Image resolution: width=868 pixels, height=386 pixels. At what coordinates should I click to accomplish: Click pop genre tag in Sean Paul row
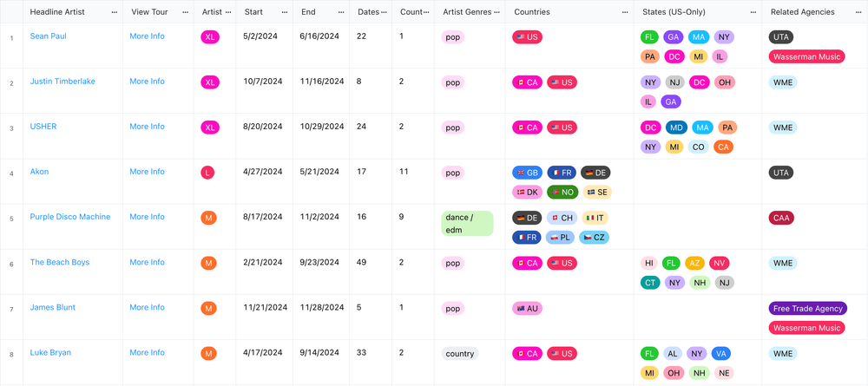[x=453, y=37]
